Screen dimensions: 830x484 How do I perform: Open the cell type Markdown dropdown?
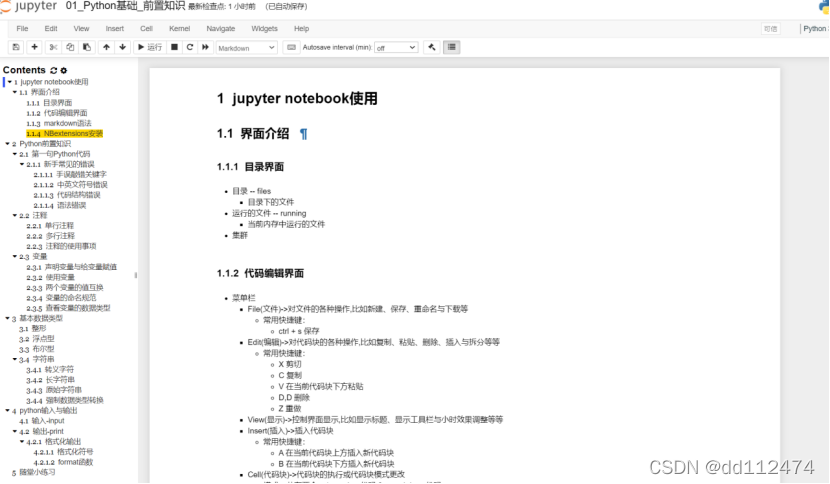pyautogui.click(x=247, y=48)
